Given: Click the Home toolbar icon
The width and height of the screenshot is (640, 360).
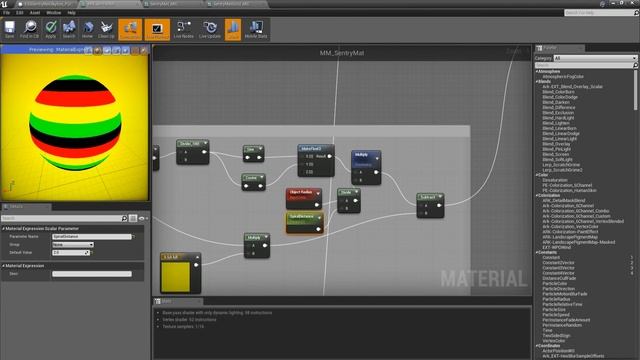Looking at the screenshot, I should click(x=87, y=29).
